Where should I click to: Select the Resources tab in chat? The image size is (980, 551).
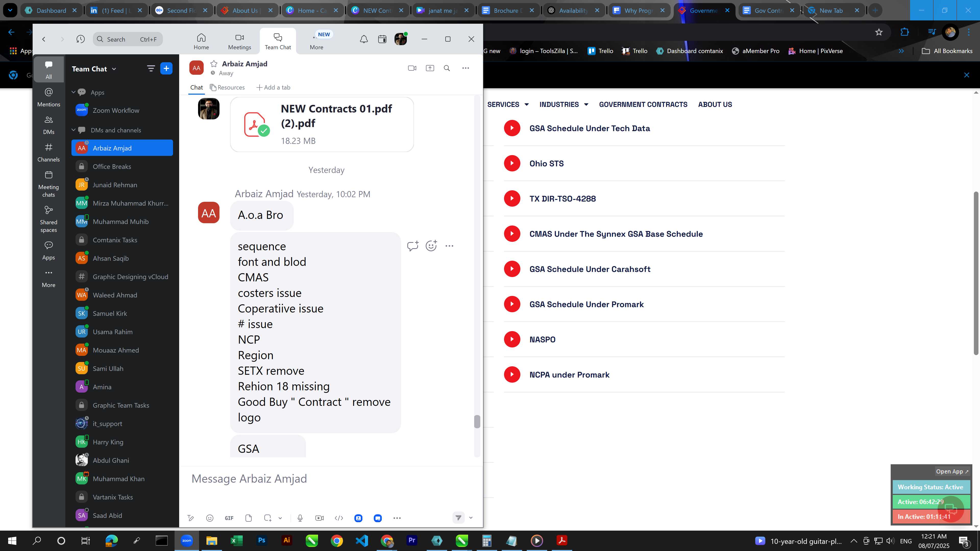point(227,87)
